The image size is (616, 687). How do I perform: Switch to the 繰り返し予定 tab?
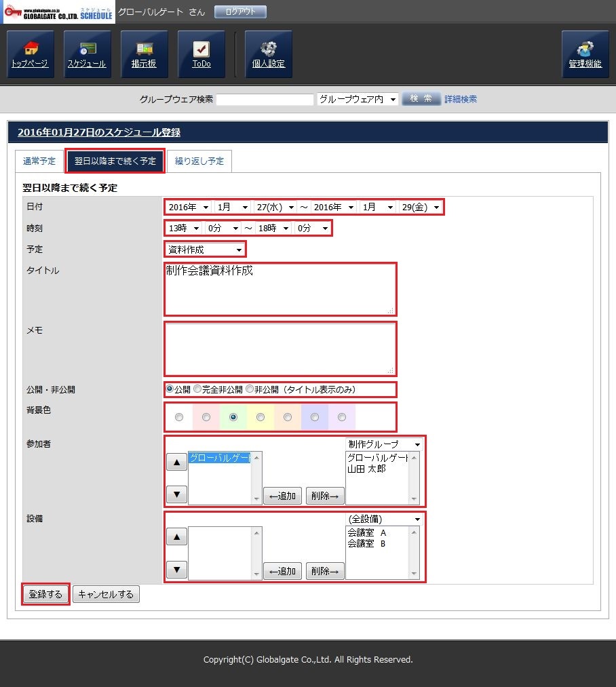pos(199,161)
